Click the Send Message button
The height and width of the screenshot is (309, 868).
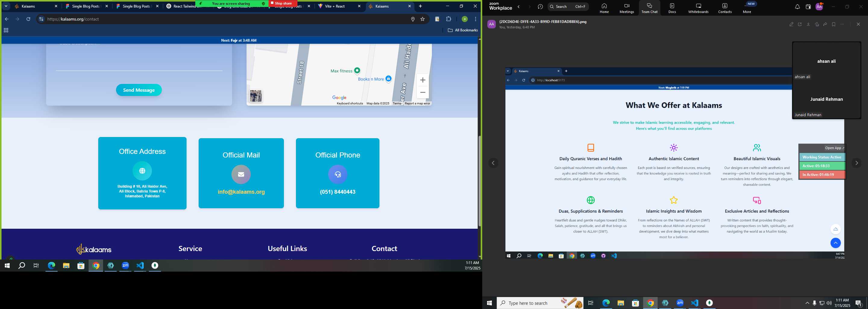(x=139, y=90)
